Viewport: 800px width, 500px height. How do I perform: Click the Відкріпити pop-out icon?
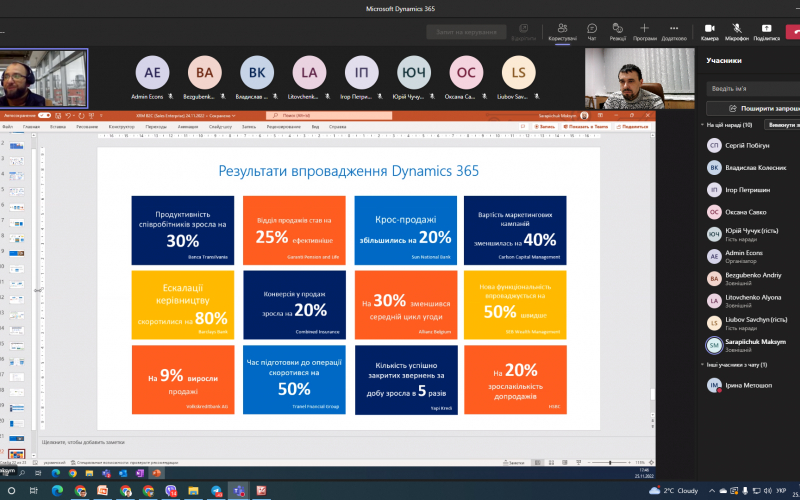point(523,32)
